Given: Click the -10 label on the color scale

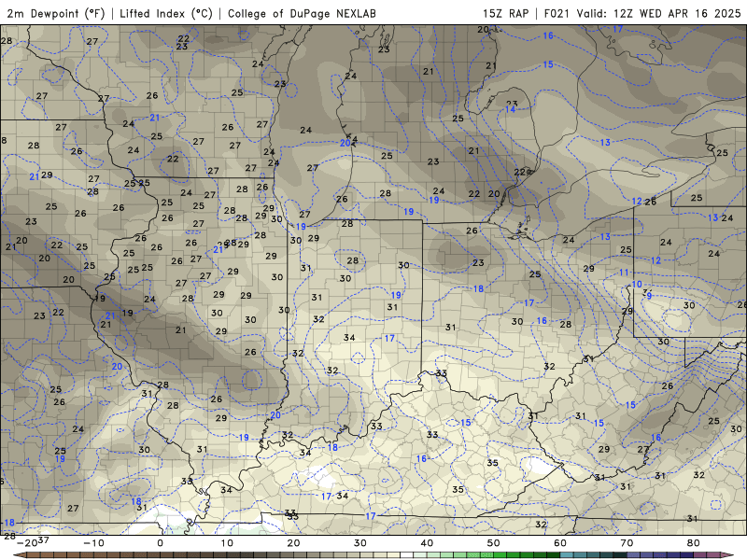Looking at the screenshot, I should pos(93,543).
